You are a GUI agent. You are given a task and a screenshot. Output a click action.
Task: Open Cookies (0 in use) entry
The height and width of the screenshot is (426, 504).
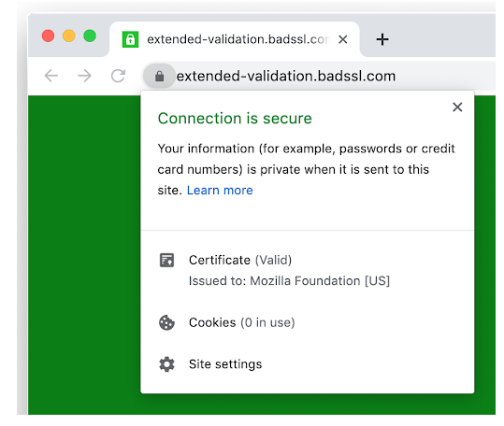point(308,322)
